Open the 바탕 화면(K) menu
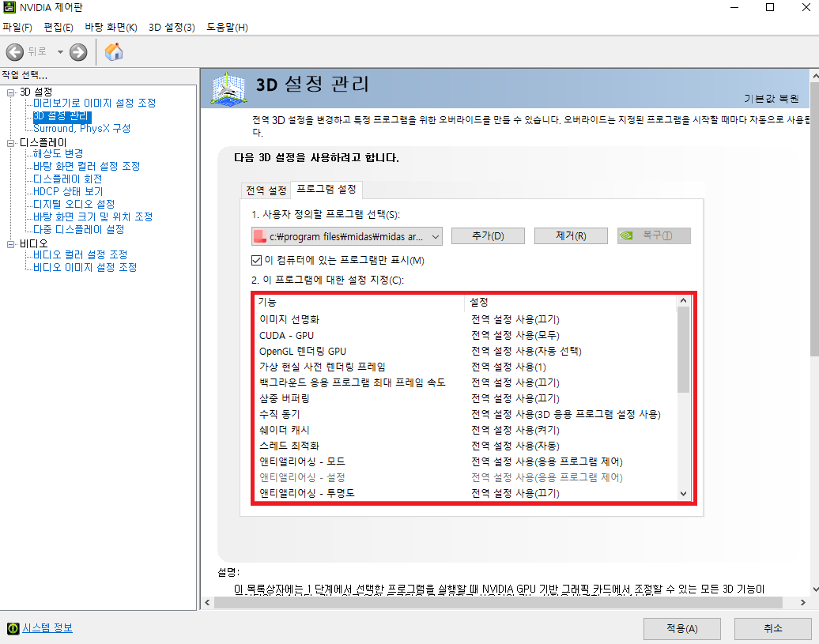The height and width of the screenshot is (644, 819). pos(111,27)
